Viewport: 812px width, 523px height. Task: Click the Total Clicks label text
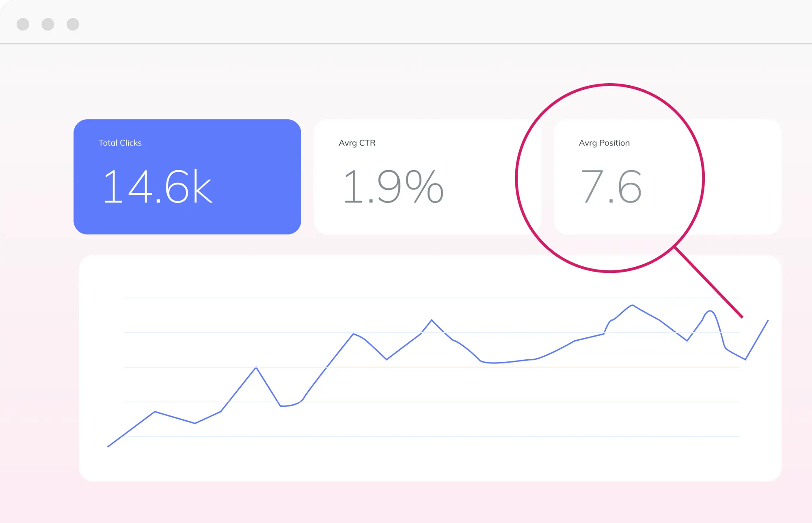(x=120, y=143)
